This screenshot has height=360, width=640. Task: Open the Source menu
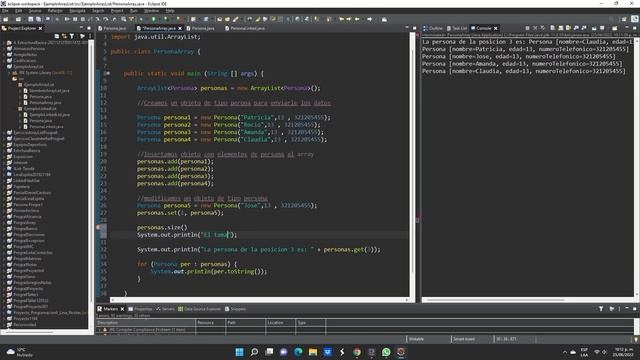coord(35,11)
